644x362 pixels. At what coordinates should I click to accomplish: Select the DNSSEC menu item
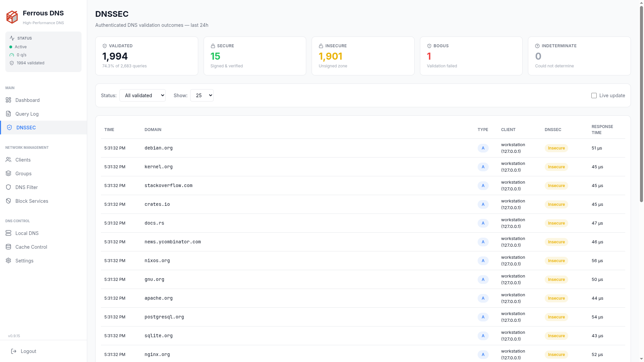(44, 128)
